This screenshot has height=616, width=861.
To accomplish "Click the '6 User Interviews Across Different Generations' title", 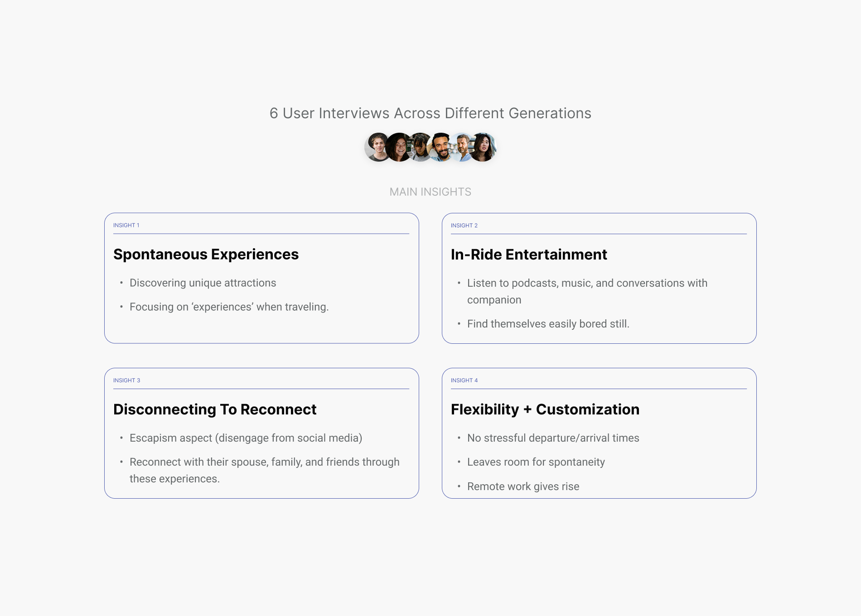I will 430,113.
